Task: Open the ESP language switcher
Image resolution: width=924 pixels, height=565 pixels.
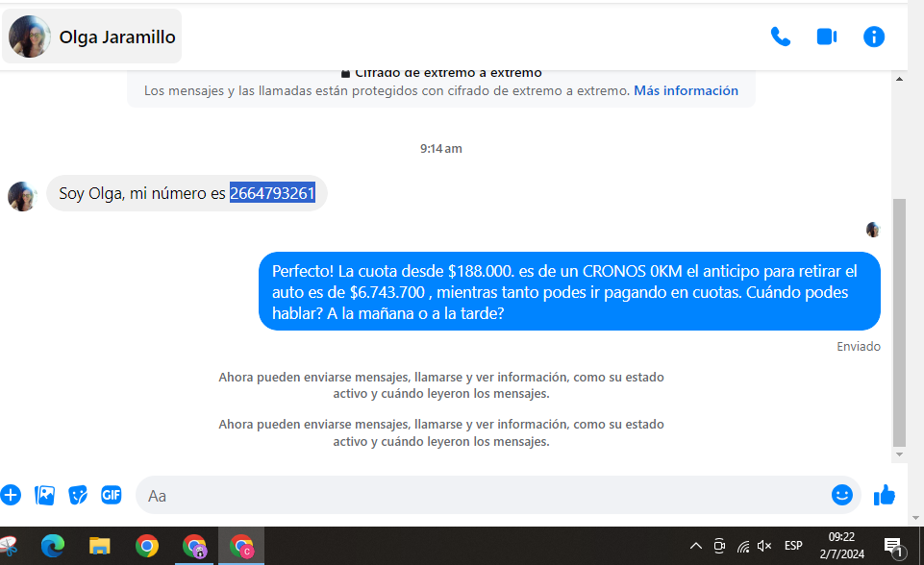Action: click(793, 546)
